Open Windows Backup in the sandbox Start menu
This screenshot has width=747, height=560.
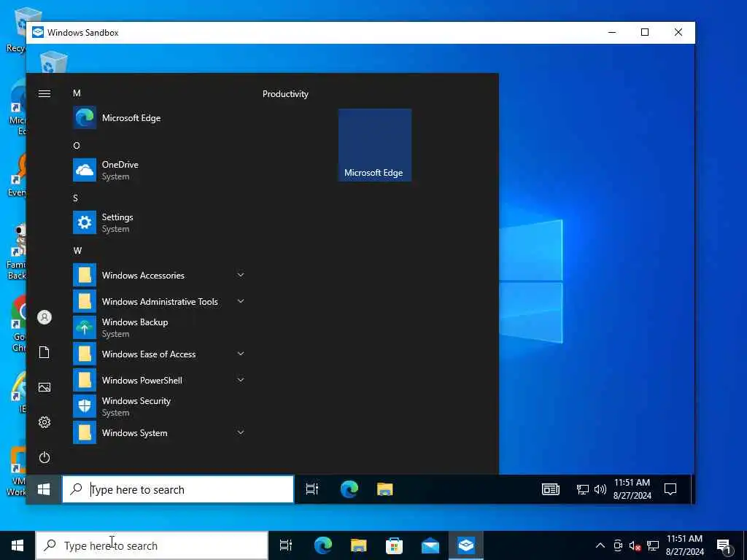158,327
